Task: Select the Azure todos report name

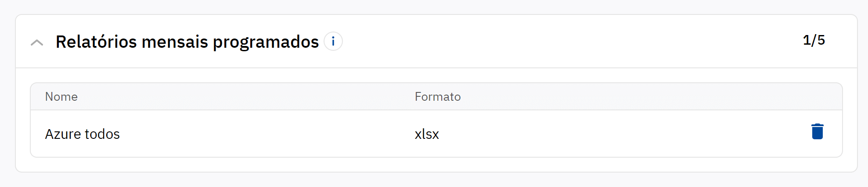Action: coord(83,134)
